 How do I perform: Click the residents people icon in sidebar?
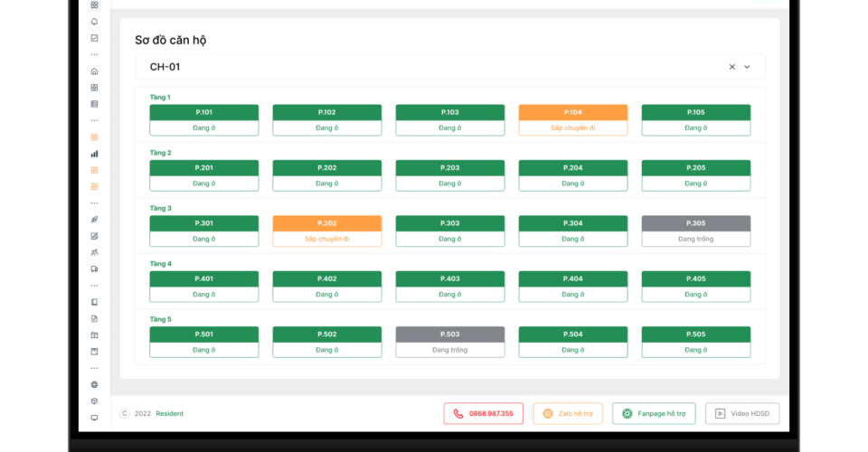[x=94, y=252]
